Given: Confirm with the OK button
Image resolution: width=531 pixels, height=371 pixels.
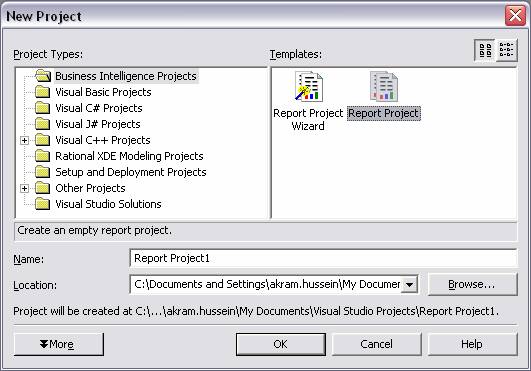Looking at the screenshot, I should pyautogui.click(x=281, y=344).
